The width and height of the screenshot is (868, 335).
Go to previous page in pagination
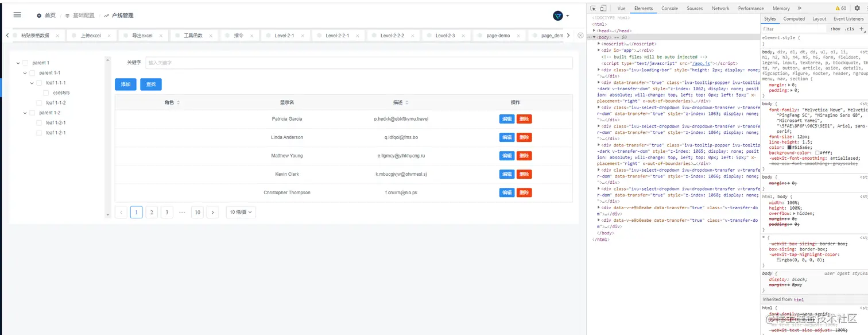tap(121, 212)
